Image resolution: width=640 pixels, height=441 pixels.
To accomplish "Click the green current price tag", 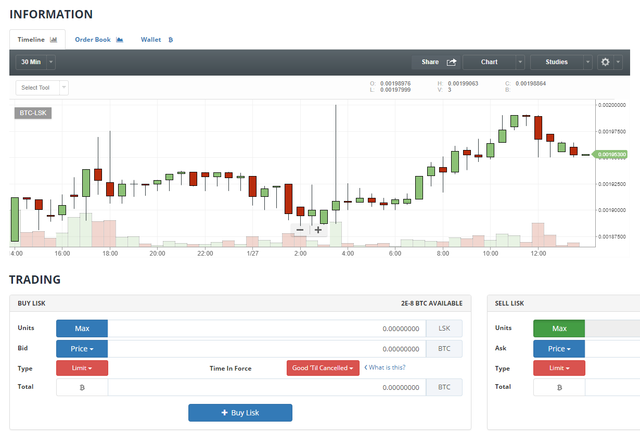I will point(609,155).
